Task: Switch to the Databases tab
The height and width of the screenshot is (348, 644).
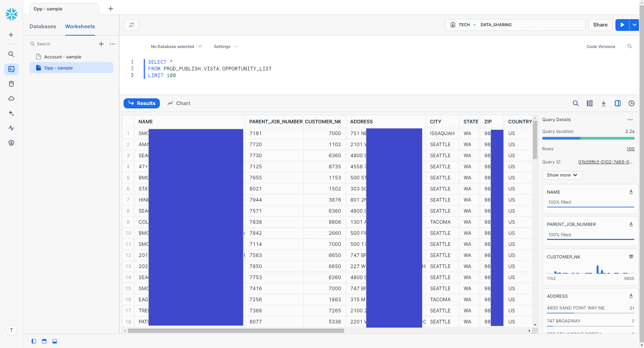Action: coord(43,27)
